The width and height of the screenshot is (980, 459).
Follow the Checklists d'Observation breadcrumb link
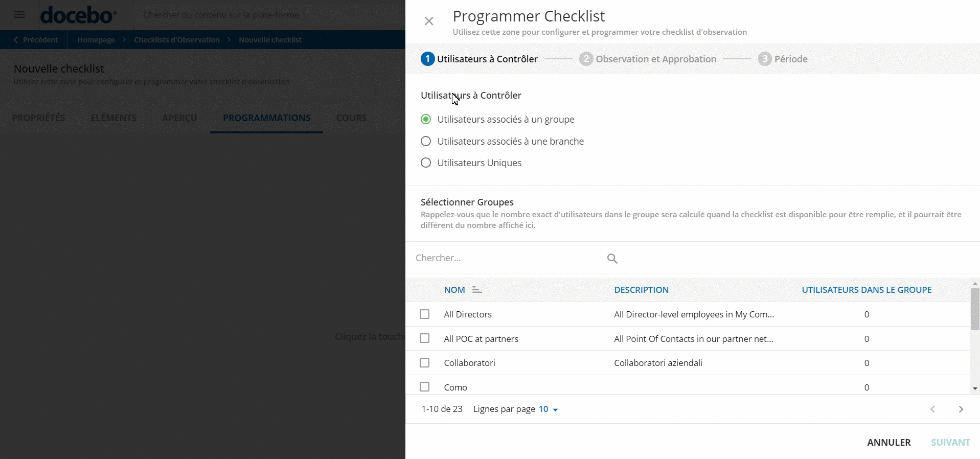click(176, 40)
